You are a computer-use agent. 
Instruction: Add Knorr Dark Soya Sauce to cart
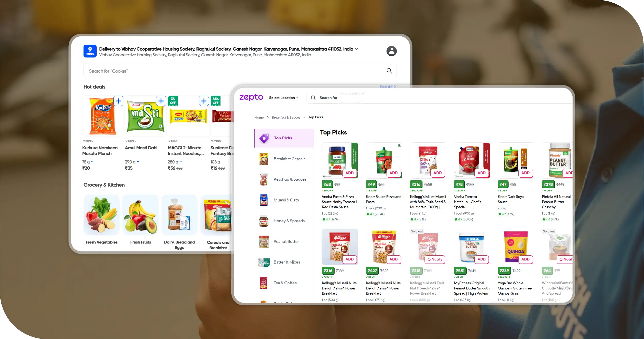(525, 173)
